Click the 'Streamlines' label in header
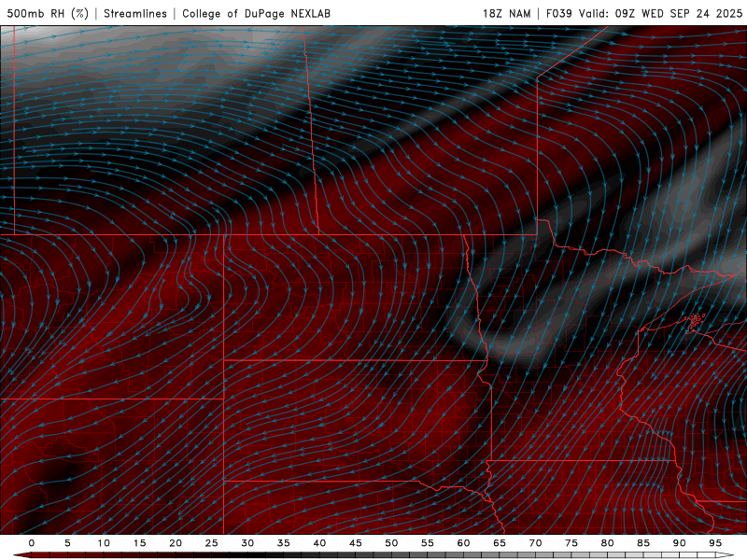Viewport: 747px width, 560px height. coord(135,13)
